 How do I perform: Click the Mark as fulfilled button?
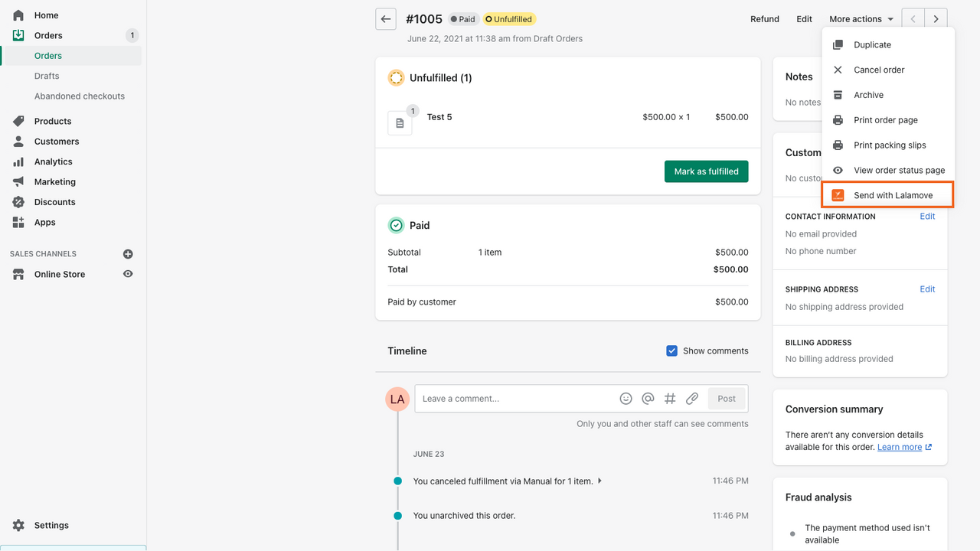click(x=706, y=171)
